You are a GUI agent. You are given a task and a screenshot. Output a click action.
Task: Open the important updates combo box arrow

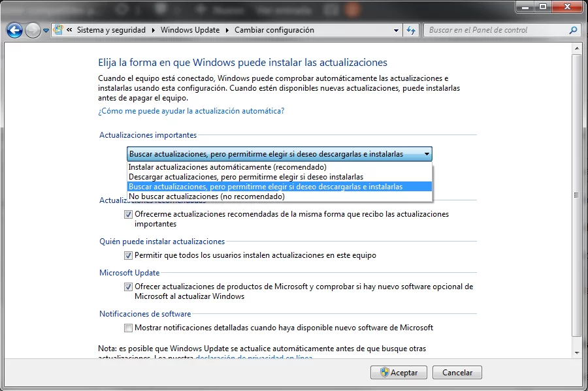point(427,154)
